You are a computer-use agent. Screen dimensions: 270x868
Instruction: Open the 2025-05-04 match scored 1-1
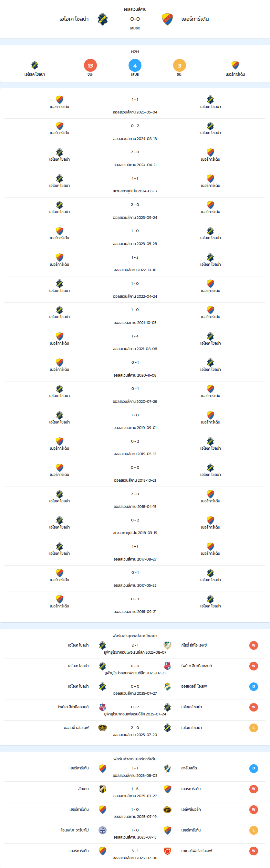click(x=135, y=105)
